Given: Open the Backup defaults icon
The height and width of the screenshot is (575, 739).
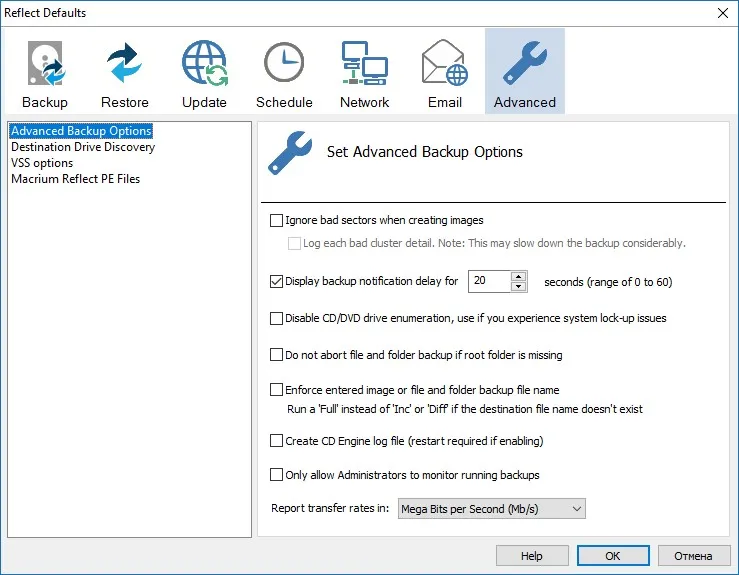Looking at the screenshot, I should click(45, 64).
